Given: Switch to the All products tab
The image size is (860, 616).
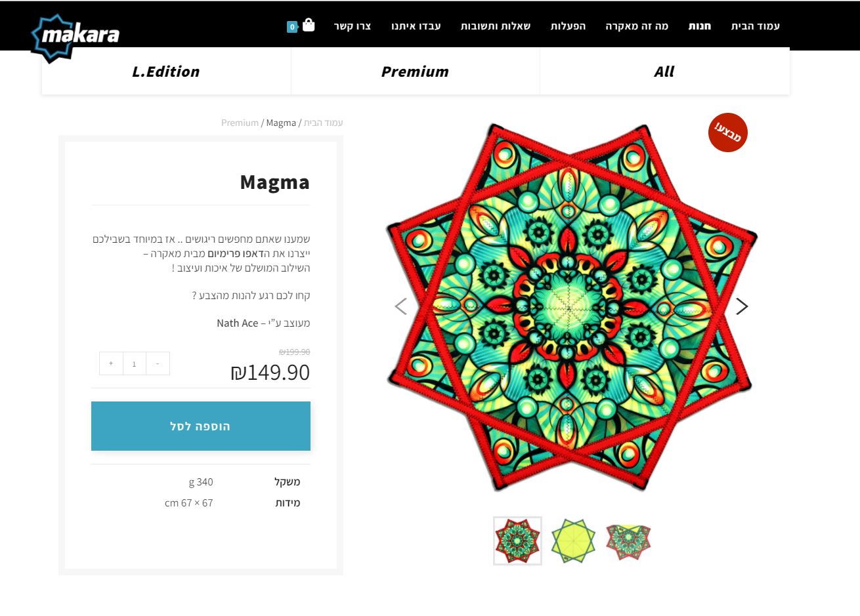Looking at the screenshot, I should (664, 72).
